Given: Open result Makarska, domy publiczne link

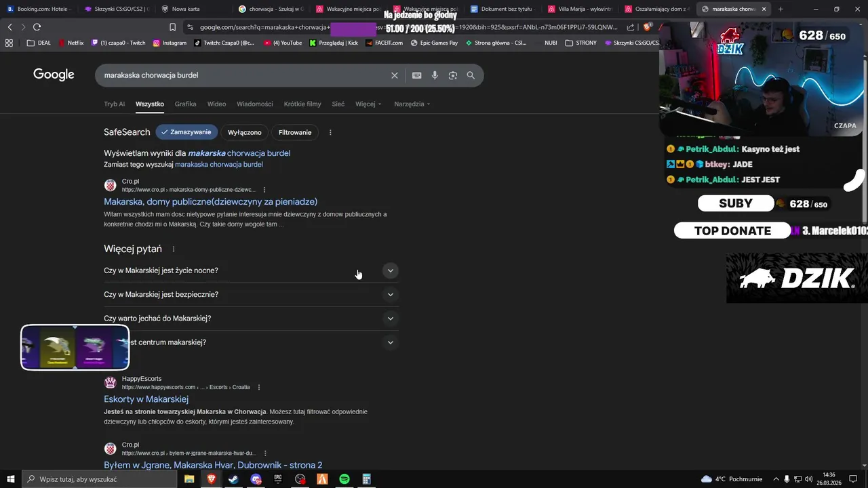Looking at the screenshot, I should (x=210, y=201).
